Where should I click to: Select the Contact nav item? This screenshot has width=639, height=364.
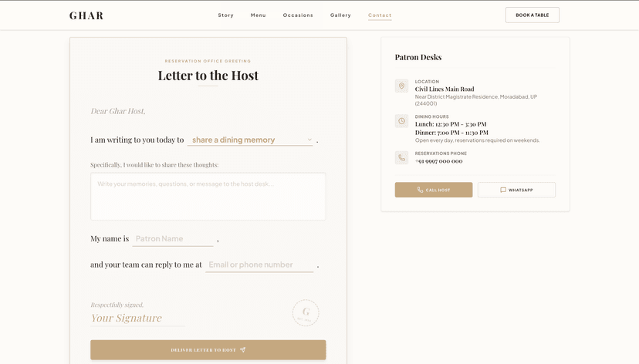pyautogui.click(x=380, y=15)
